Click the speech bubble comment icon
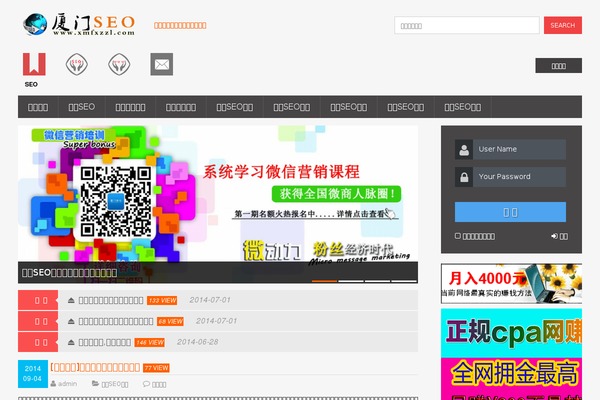600x400 pixels. [x=146, y=384]
